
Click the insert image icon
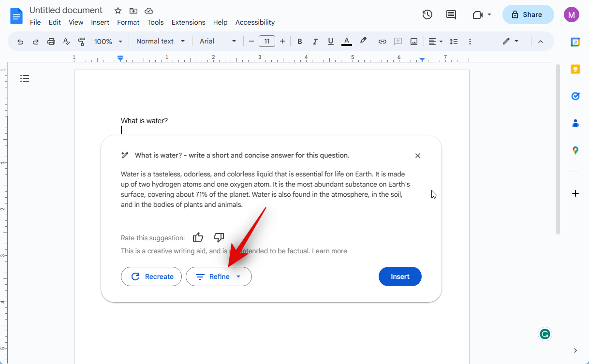pyautogui.click(x=414, y=42)
